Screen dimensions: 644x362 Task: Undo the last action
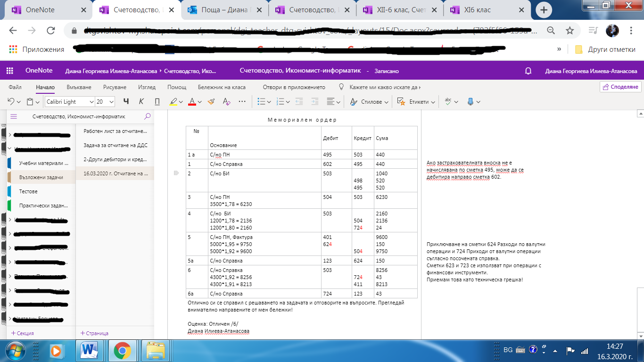pos(11,101)
